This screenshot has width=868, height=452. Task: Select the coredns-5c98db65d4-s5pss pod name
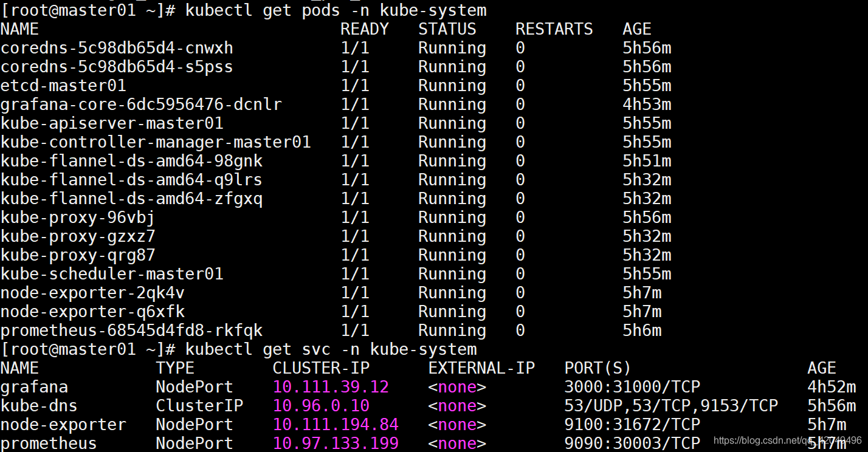pyautogui.click(x=117, y=67)
